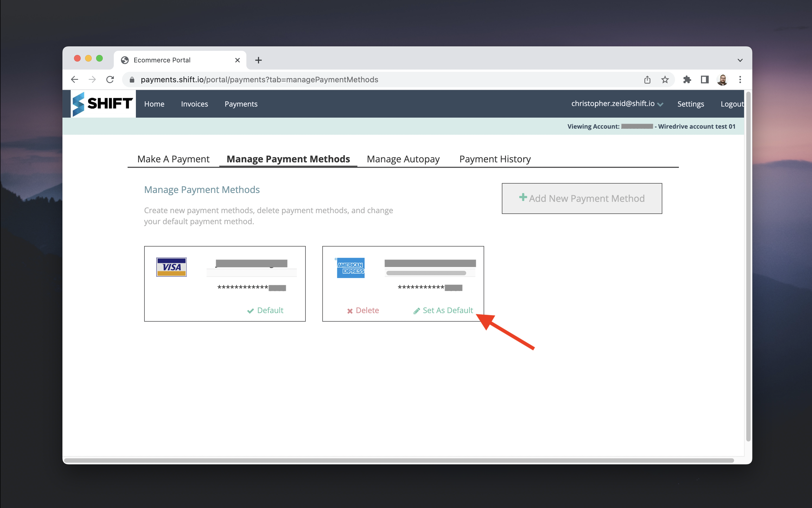This screenshot has width=812, height=508.
Task: Click the pencil icon next to Set As Default
Action: pos(416,310)
